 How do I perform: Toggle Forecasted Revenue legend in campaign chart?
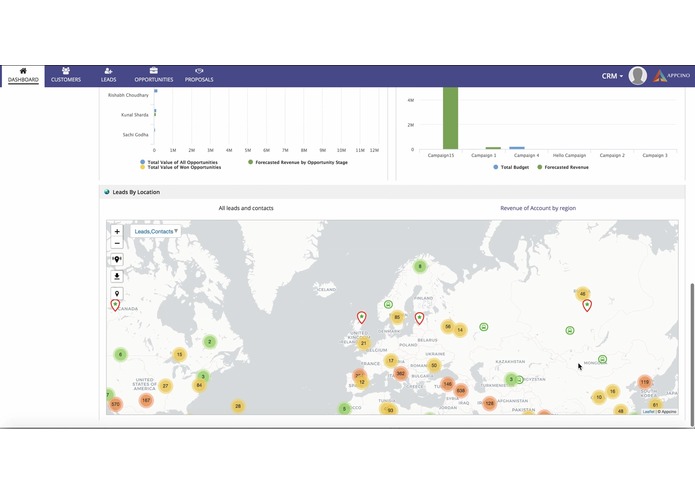[x=563, y=167]
